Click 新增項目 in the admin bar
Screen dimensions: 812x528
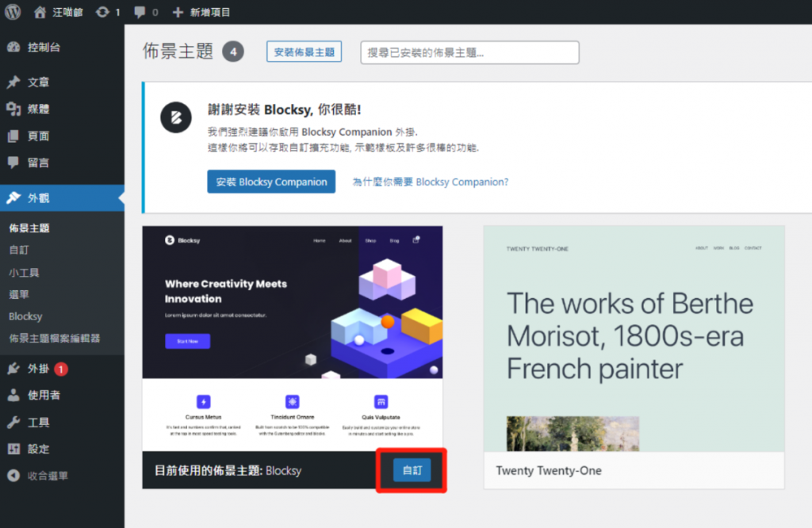[209, 12]
